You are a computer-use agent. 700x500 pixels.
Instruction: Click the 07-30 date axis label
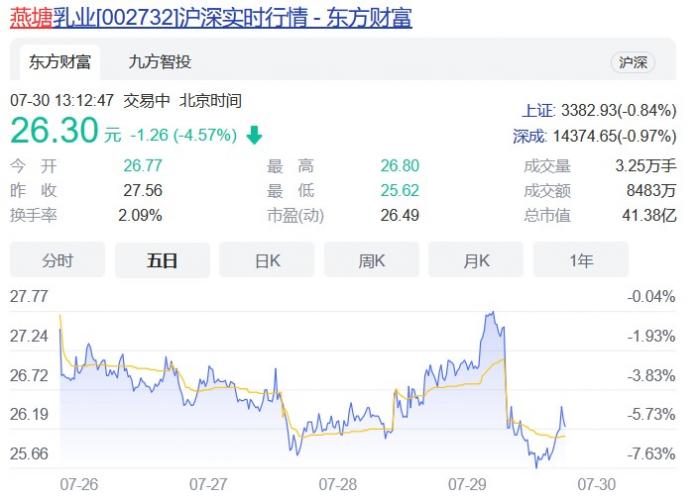(x=596, y=484)
